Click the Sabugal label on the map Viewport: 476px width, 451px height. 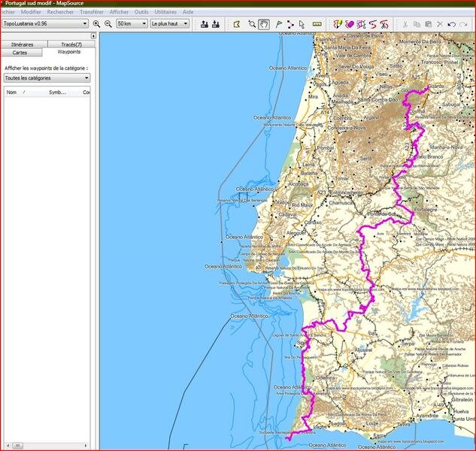coord(451,104)
